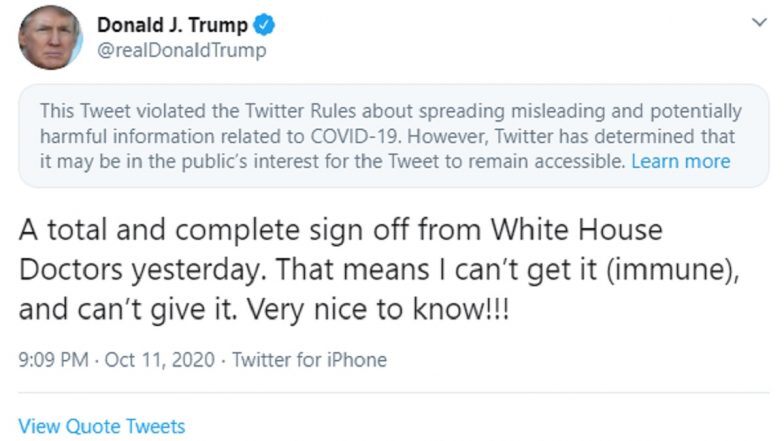784x441 pixels.
Task: Open the tweet options chevron menu
Action: pos(759,22)
